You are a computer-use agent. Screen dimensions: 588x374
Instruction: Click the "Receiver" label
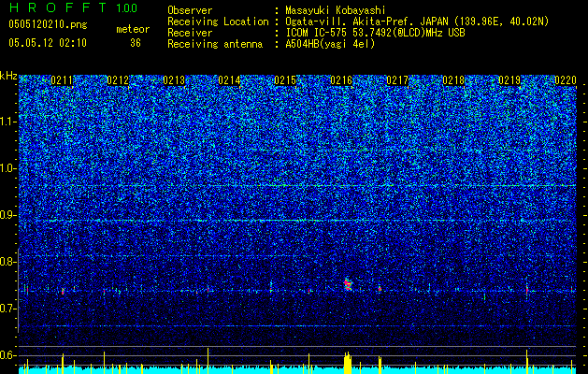click(x=190, y=33)
